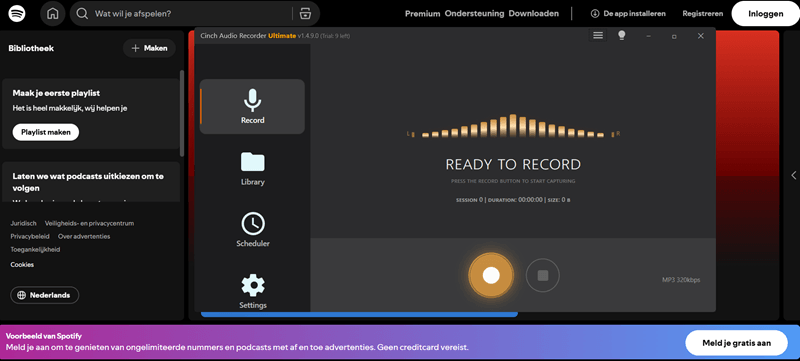Click the session duration status line
The height and width of the screenshot is (361, 800).
coord(513,200)
